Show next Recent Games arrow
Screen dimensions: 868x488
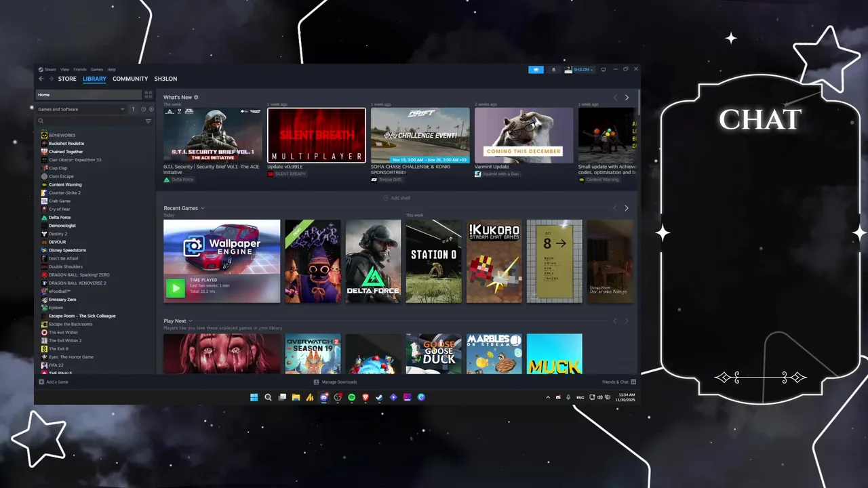coord(627,208)
